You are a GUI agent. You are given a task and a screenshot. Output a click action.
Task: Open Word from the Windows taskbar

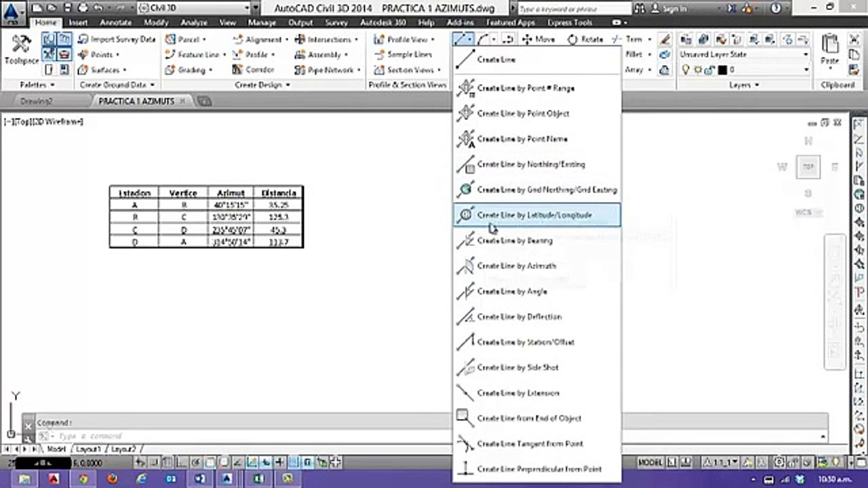point(199,479)
